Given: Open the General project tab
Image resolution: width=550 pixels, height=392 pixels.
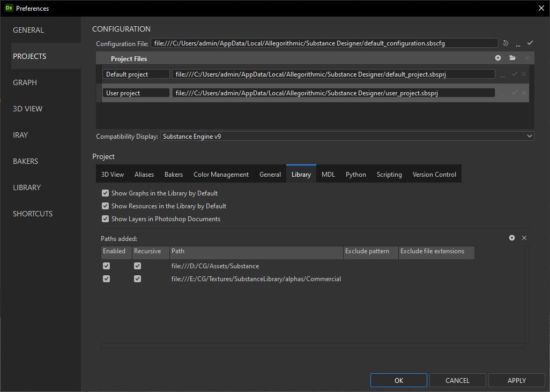Looking at the screenshot, I should point(270,174).
